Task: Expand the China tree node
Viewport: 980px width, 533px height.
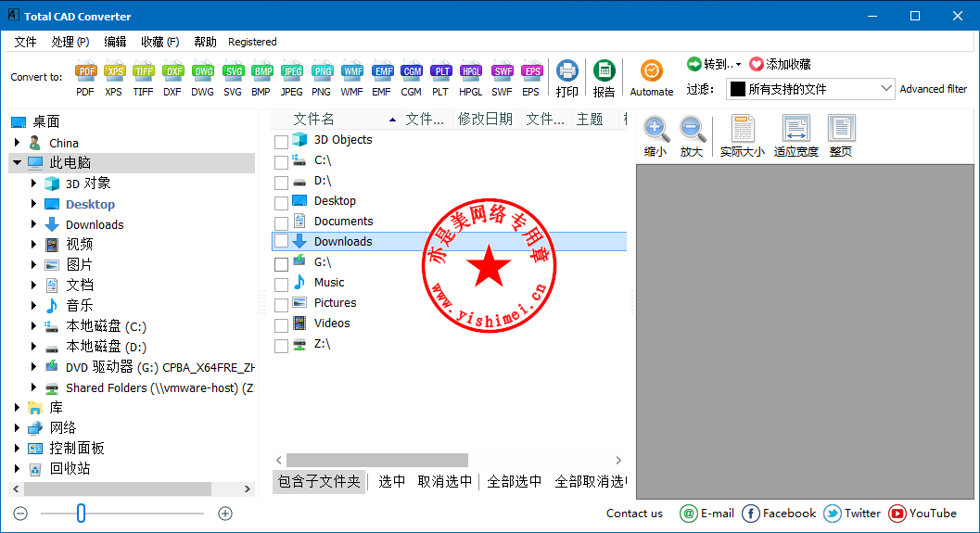Action: 17,143
